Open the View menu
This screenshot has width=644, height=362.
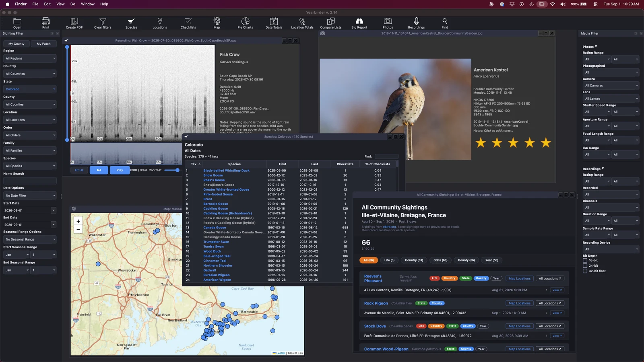pos(60,4)
